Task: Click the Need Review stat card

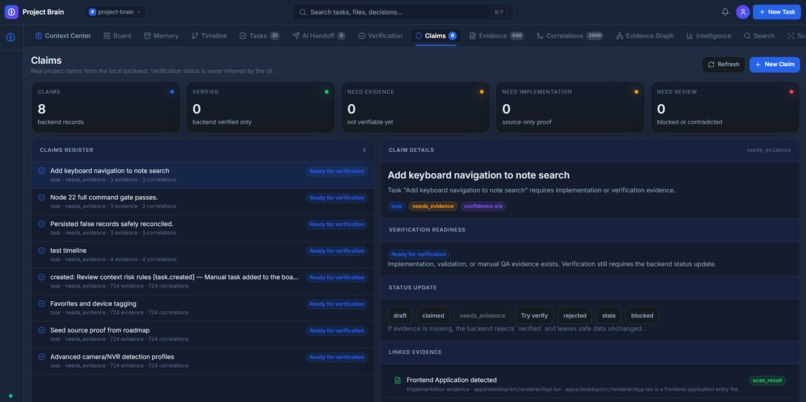Action: point(725,107)
